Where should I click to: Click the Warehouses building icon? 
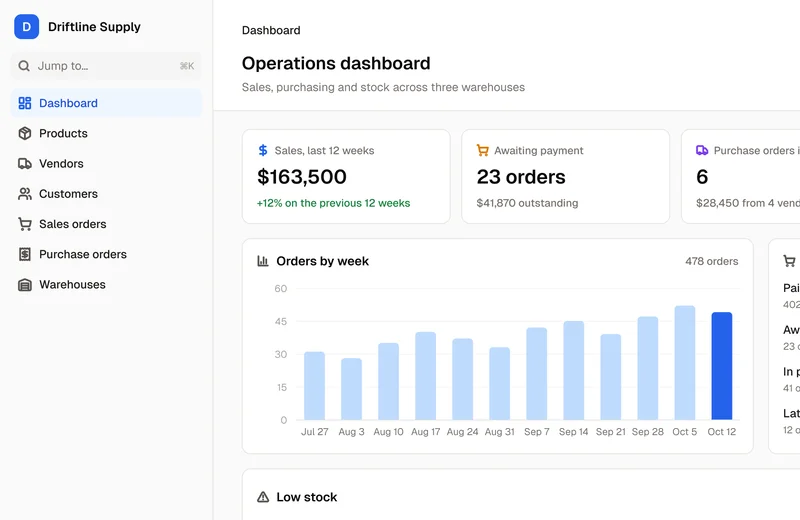click(24, 284)
